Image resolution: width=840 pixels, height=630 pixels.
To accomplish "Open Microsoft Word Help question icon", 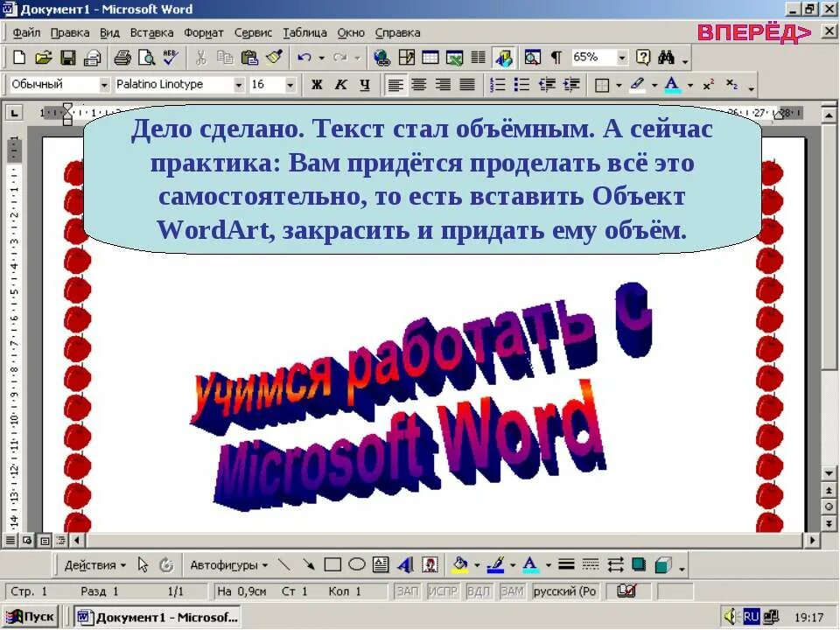I will [x=643, y=58].
